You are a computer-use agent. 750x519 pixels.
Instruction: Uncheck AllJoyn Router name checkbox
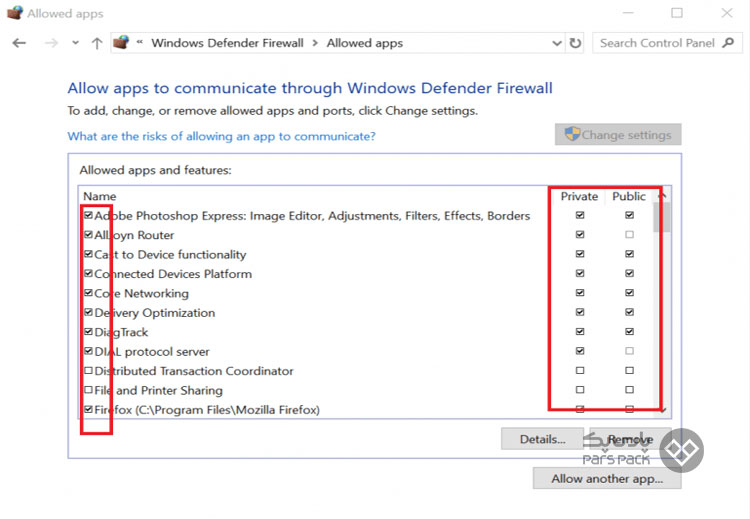click(88, 234)
